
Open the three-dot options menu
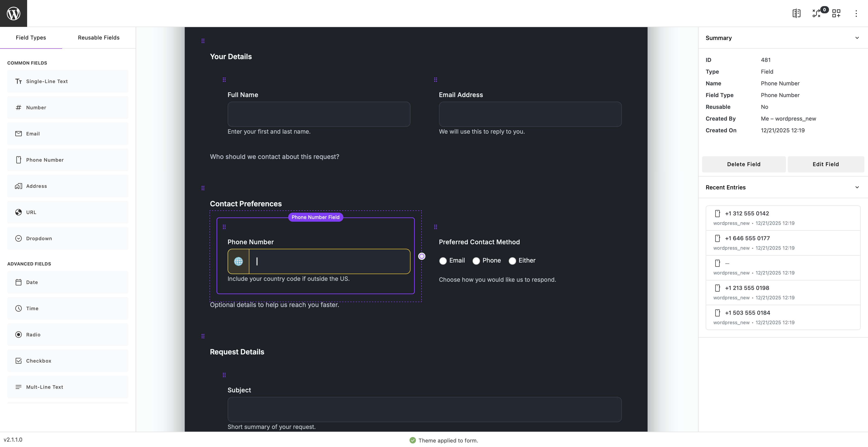click(x=856, y=13)
